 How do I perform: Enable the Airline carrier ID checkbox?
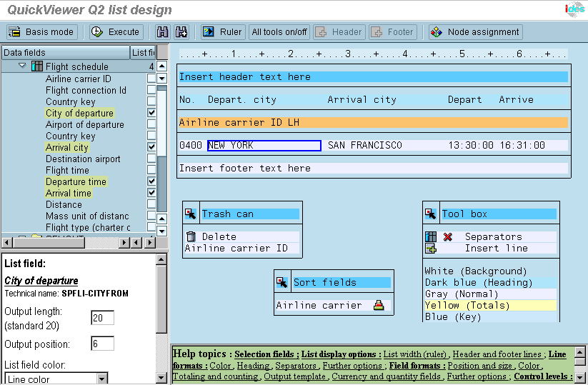[x=151, y=79]
